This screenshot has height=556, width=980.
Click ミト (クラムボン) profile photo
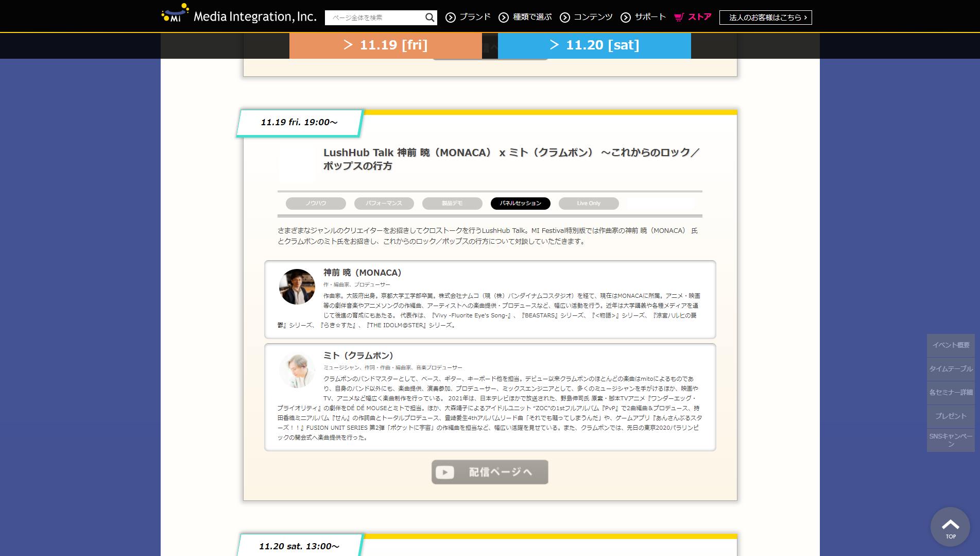(x=297, y=370)
